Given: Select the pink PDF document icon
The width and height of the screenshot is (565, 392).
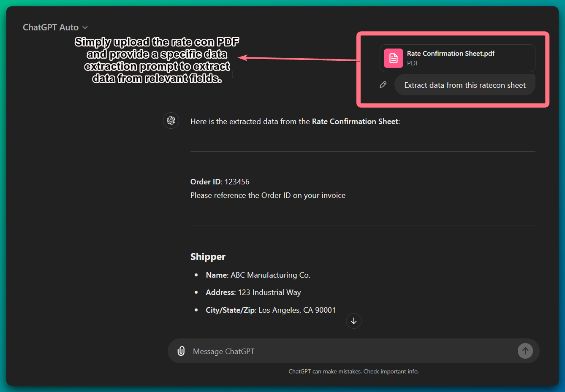Looking at the screenshot, I should (x=393, y=58).
